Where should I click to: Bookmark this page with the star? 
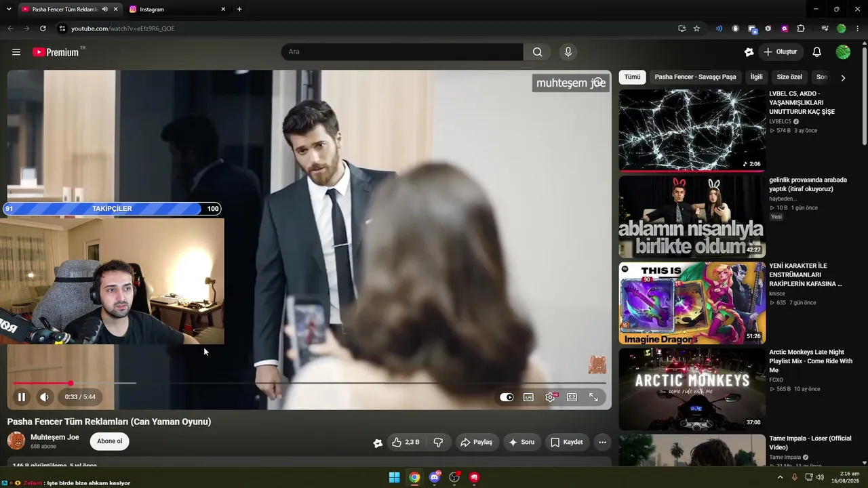(x=696, y=28)
